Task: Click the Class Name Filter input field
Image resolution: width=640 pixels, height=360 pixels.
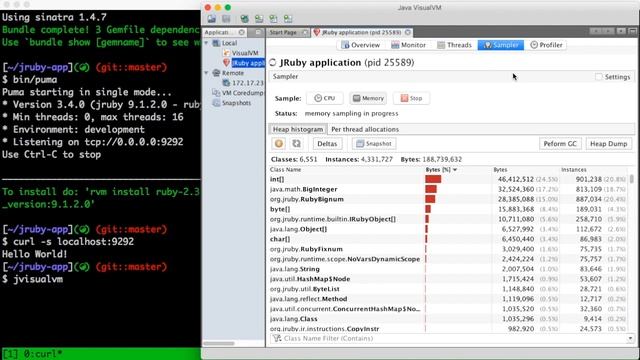Action: [453, 338]
